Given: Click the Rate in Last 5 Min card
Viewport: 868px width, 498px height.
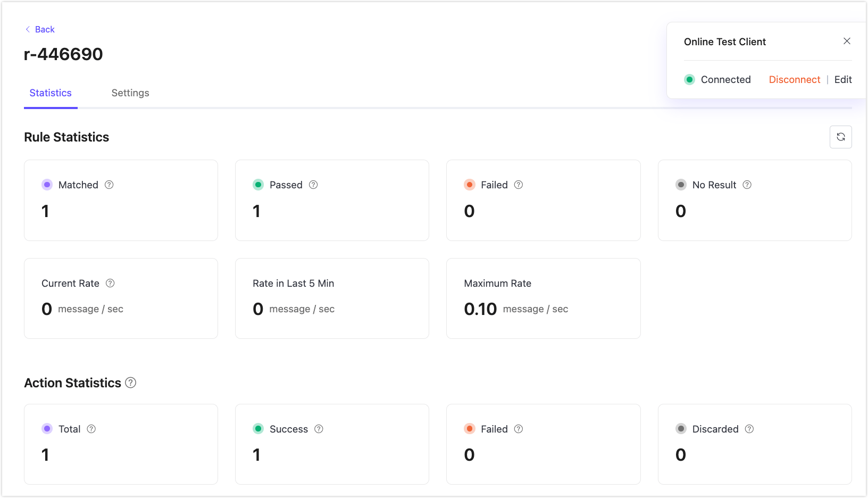Looking at the screenshot, I should [x=332, y=298].
